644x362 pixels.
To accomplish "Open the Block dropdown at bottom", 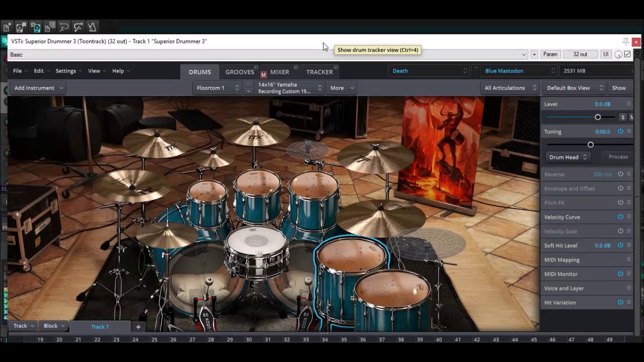I will [x=54, y=326].
